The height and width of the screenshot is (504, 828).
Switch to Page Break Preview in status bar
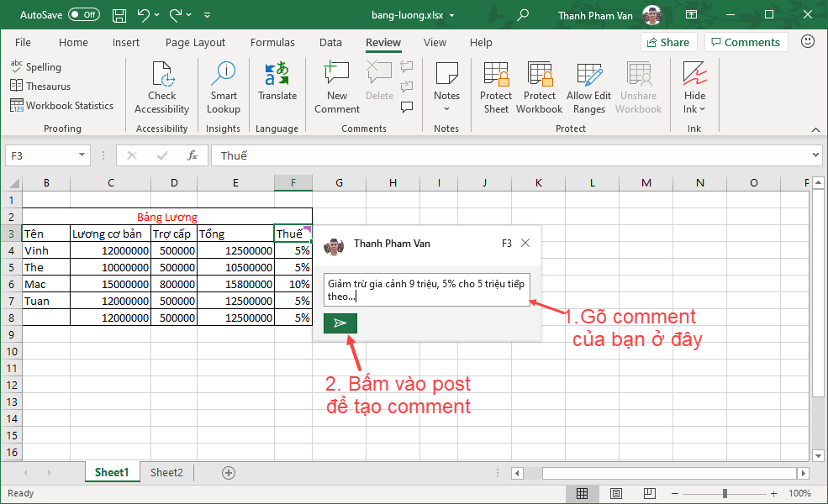coord(650,493)
